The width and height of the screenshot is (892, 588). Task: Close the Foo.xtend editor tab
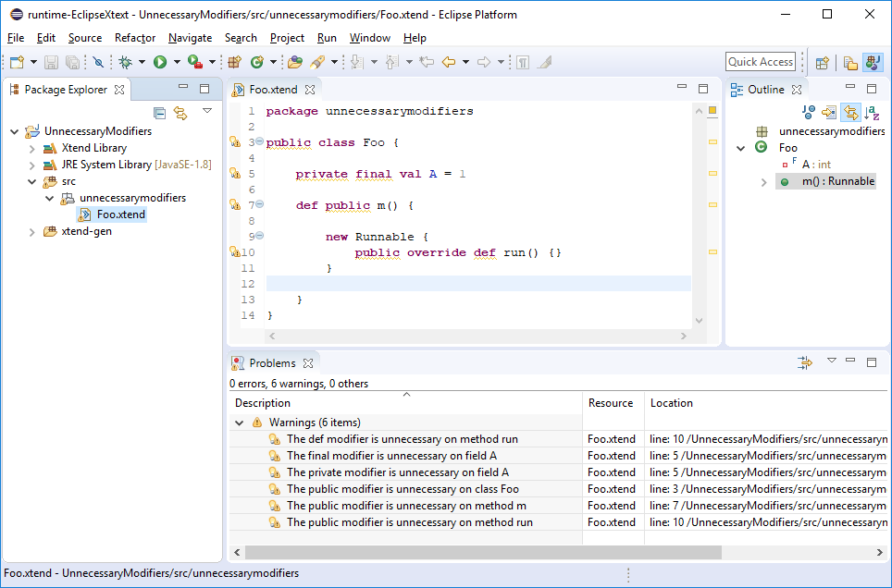click(310, 90)
